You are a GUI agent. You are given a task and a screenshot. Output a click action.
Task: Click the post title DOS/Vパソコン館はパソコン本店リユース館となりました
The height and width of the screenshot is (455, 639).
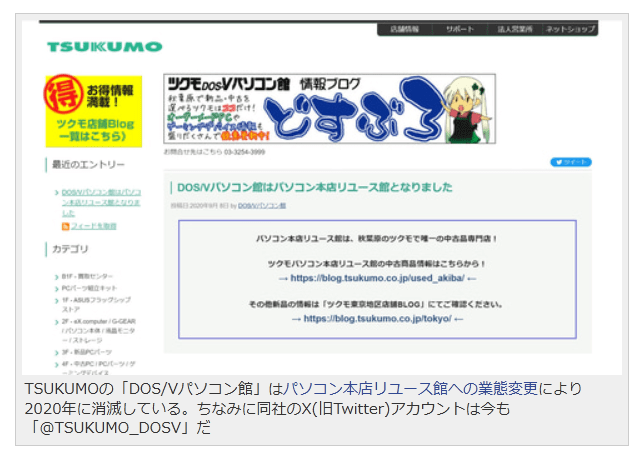pos(316,187)
